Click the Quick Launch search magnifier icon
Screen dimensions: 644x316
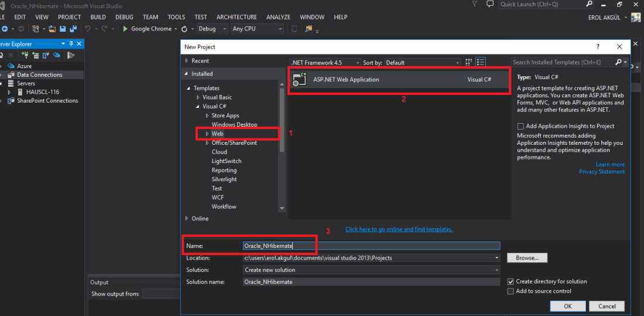(589, 4)
